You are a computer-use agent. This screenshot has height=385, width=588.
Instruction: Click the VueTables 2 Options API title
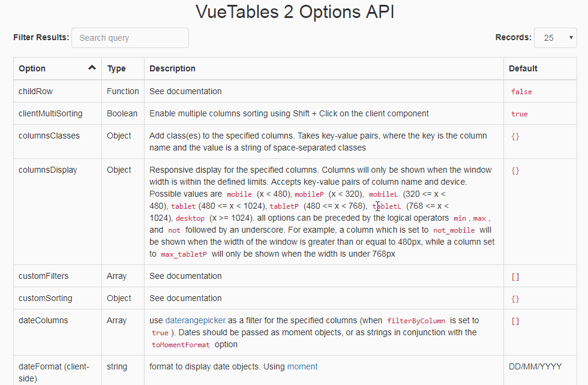coord(294,11)
